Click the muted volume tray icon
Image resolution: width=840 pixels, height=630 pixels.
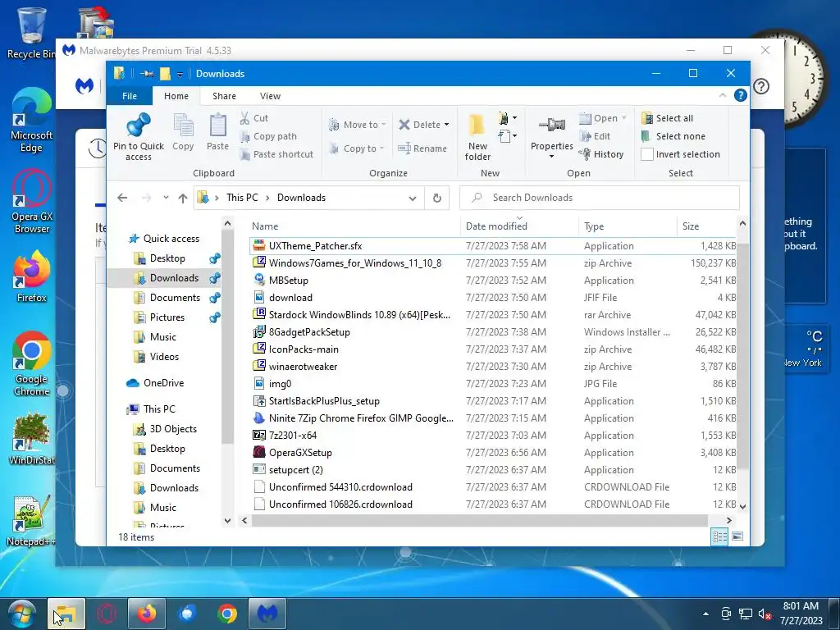(765, 614)
